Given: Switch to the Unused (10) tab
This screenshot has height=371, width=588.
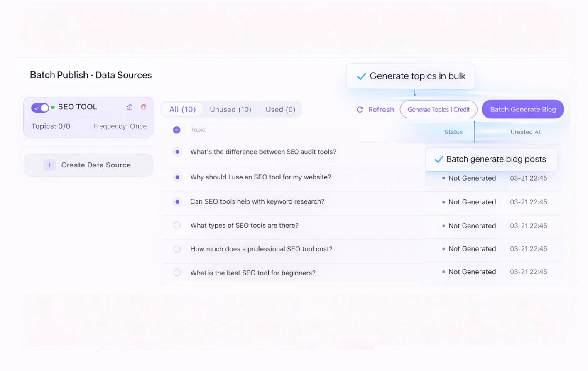Looking at the screenshot, I should [x=230, y=109].
